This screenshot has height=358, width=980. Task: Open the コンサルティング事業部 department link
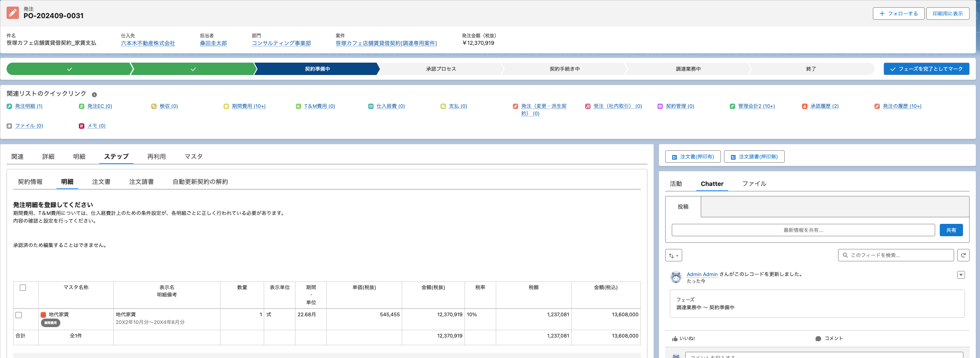coord(282,43)
